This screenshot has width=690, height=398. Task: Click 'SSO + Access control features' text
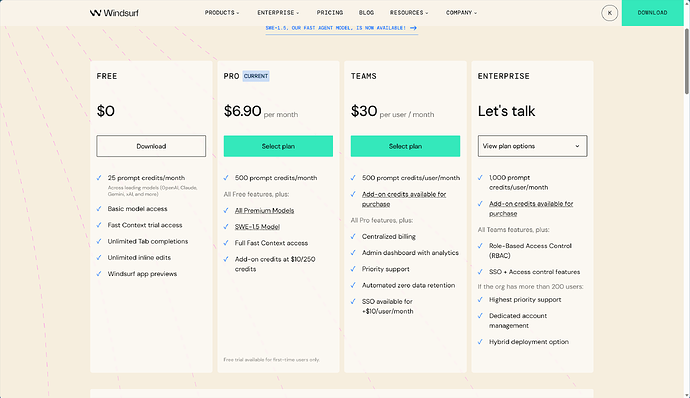(534, 272)
